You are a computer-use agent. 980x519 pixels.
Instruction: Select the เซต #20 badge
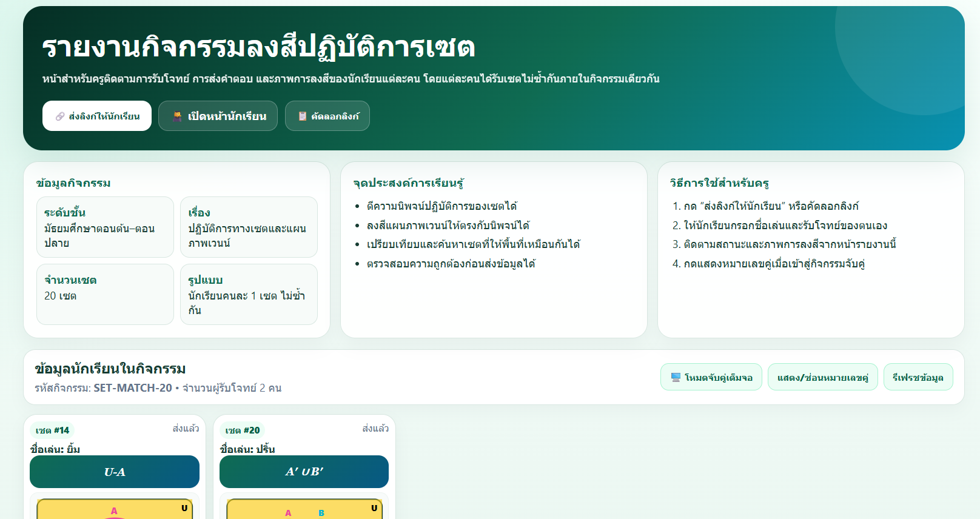tap(243, 430)
